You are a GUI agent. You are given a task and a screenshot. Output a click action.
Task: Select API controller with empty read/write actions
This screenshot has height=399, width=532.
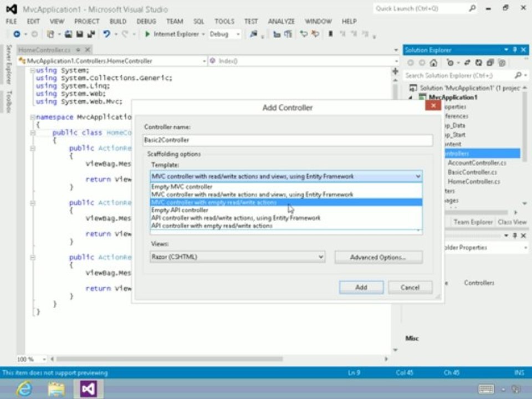coord(286,226)
